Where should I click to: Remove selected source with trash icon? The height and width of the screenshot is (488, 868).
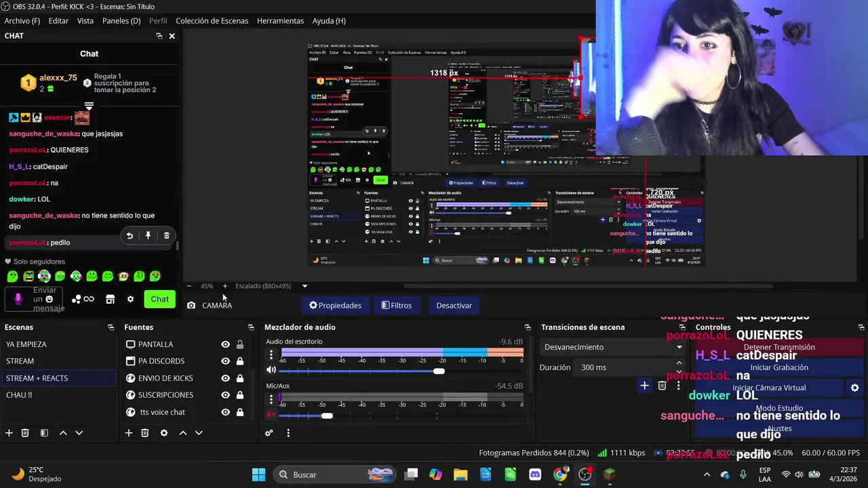click(144, 432)
